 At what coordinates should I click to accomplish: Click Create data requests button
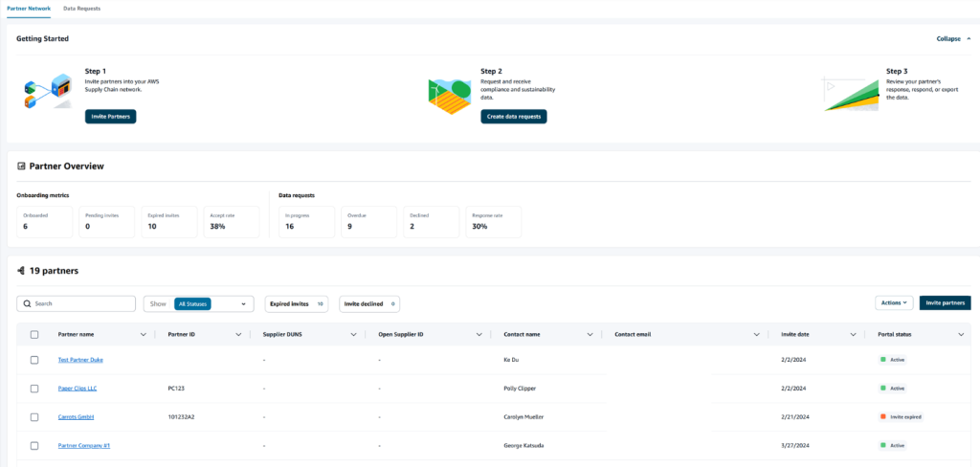(514, 117)
